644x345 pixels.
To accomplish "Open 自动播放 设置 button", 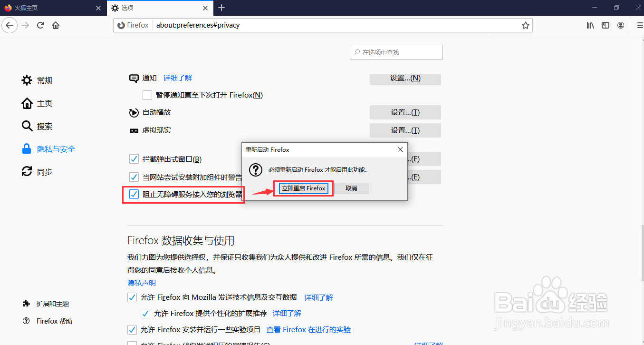I will (405, 112).
